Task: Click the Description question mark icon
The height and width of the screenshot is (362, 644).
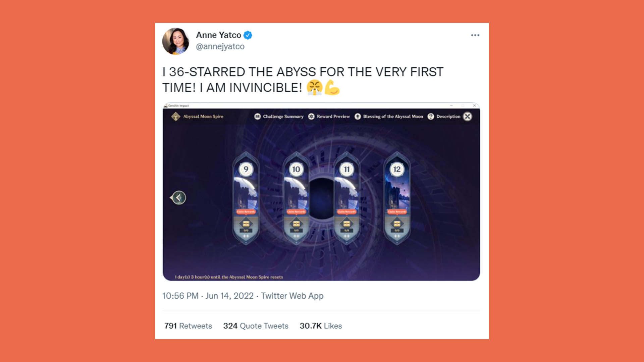Action: pyautogui.click(x=431, y=116)
